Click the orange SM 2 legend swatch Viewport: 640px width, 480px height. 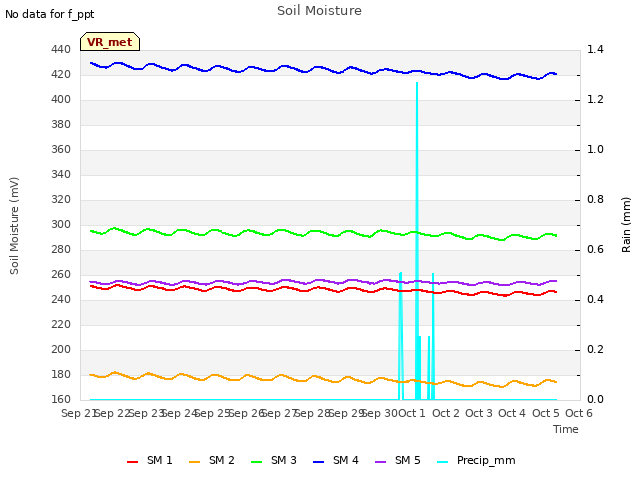coord(195,462)
